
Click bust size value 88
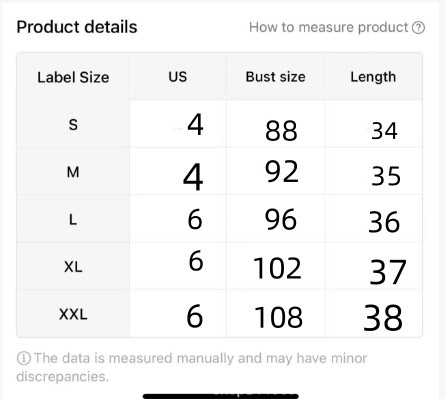click(x=281, y=131)
